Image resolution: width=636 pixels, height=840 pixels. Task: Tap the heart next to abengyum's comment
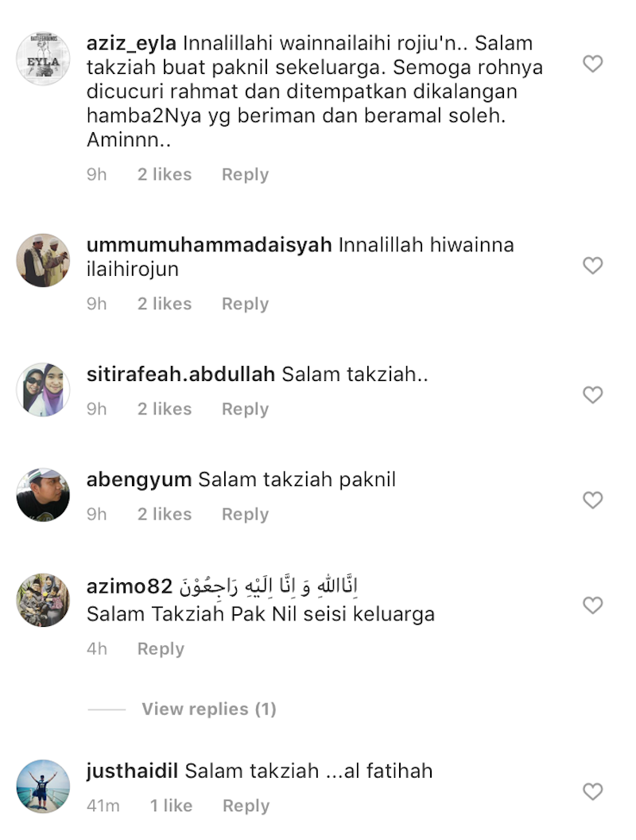(592, 500)
